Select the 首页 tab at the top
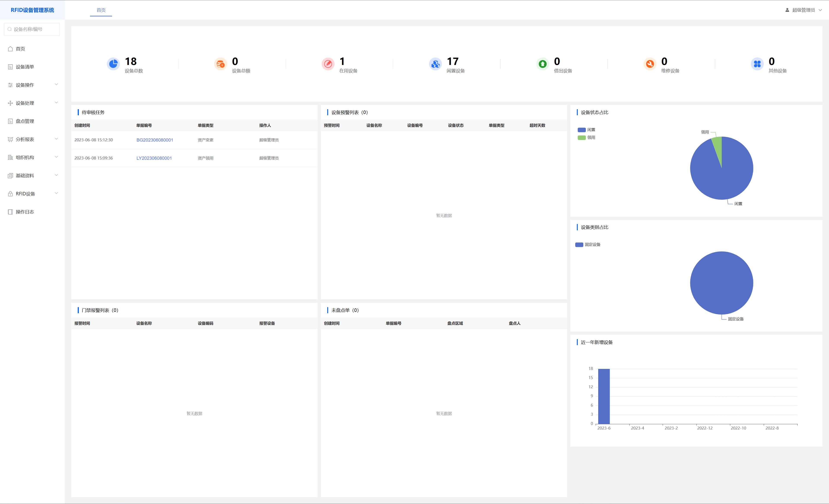The image size is (829, 504). click(x=101, y=10)
